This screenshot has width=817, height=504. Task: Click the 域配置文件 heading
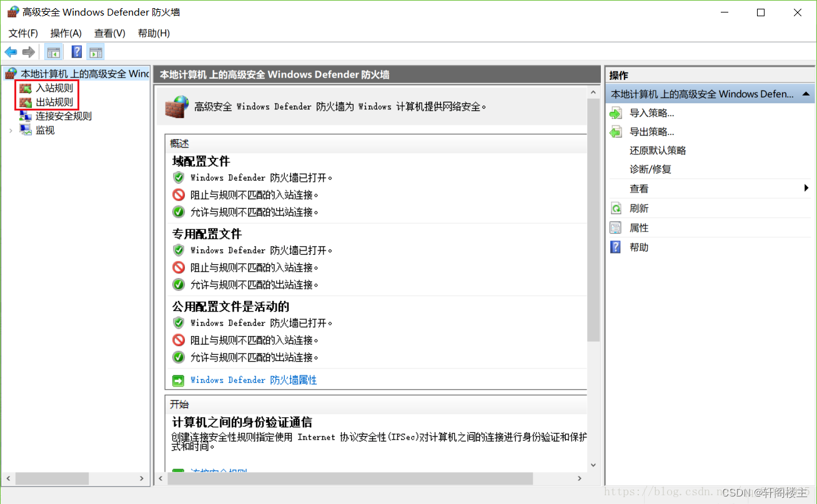tap(201, 162)
